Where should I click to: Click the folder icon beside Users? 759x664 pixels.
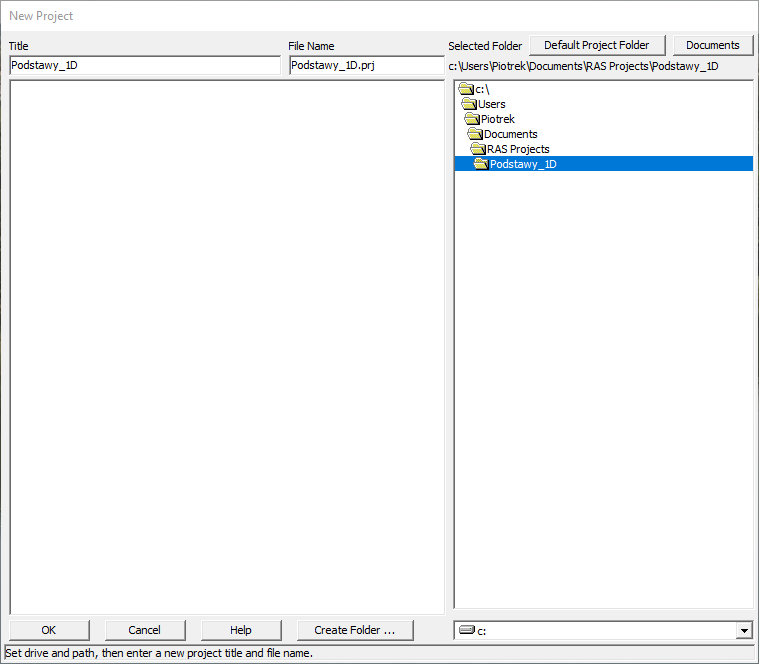pos(469,104)
